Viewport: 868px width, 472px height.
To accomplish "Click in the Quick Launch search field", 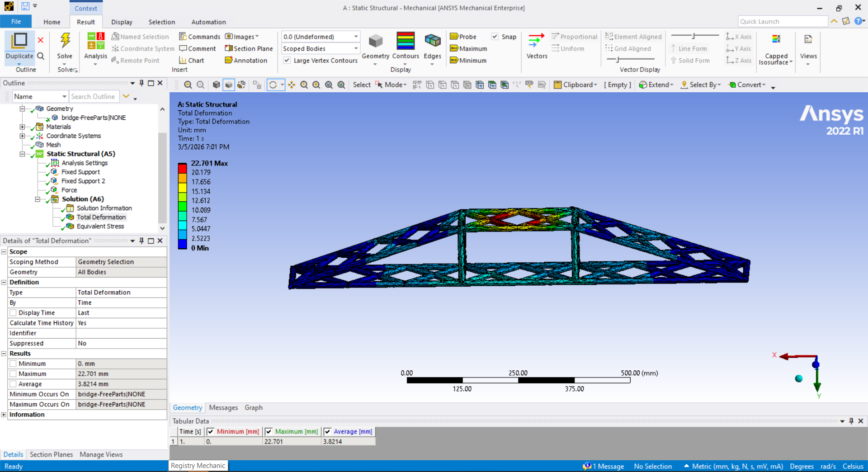I will click(x=783, y=21).
